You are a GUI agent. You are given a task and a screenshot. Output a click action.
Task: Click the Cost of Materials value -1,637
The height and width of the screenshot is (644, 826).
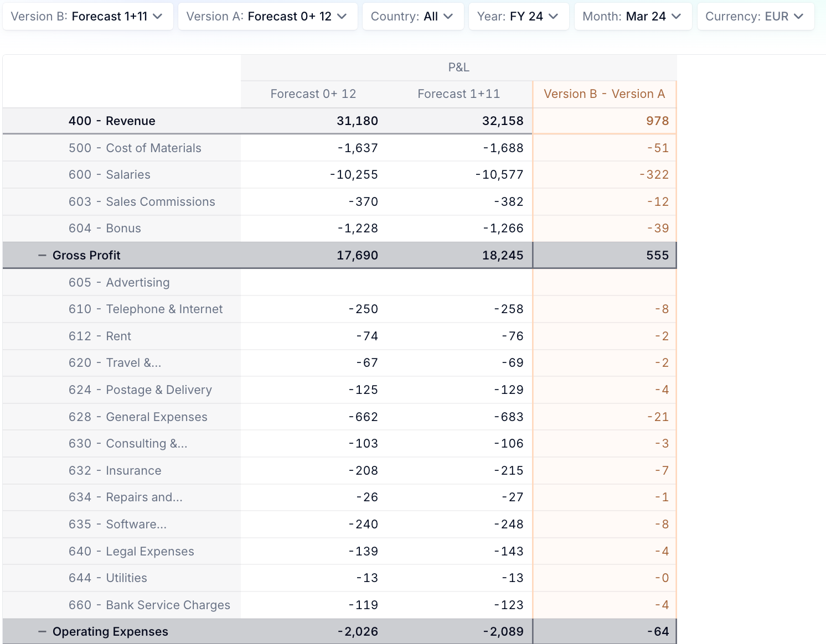click(x=358, y=148)
